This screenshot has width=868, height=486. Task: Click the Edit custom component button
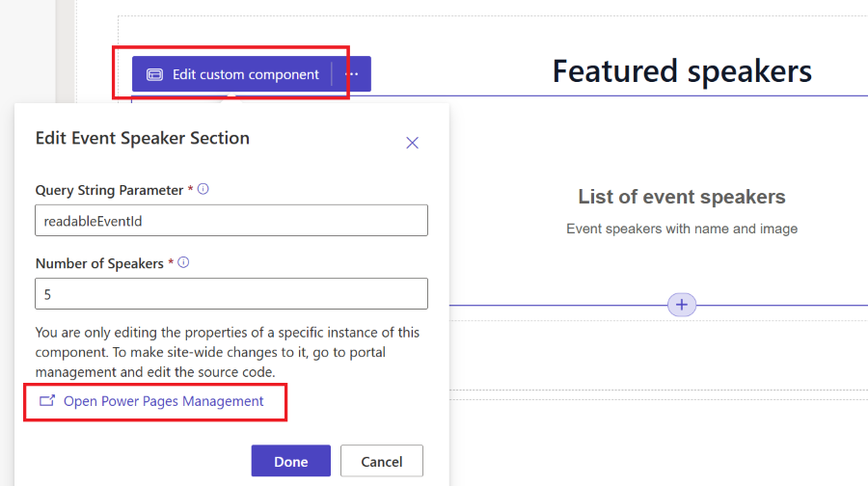231,74
